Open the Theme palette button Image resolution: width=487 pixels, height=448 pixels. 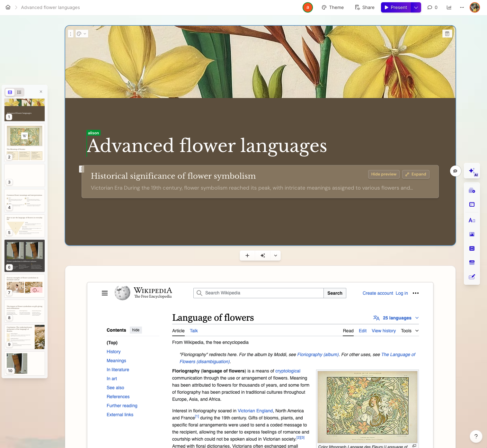[x=333, y=7]
